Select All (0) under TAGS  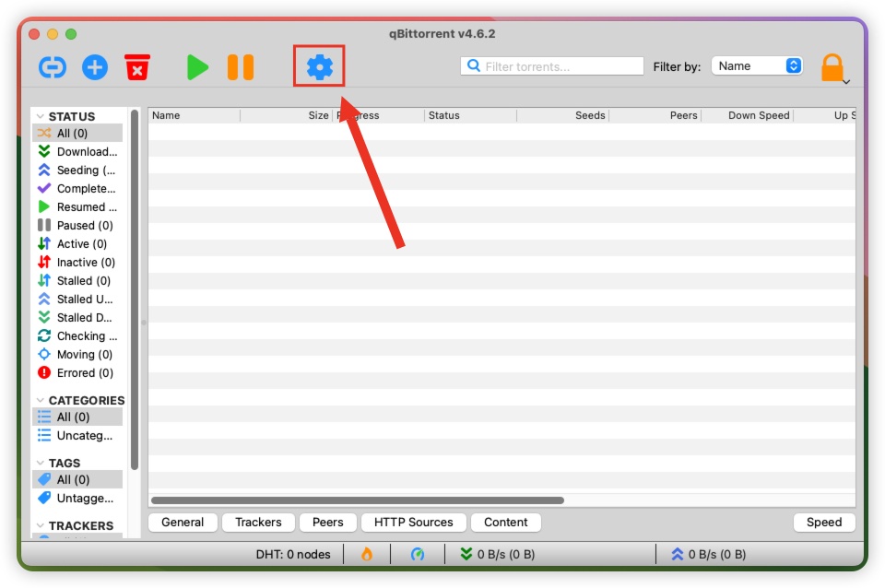click(x=77, y=479)
